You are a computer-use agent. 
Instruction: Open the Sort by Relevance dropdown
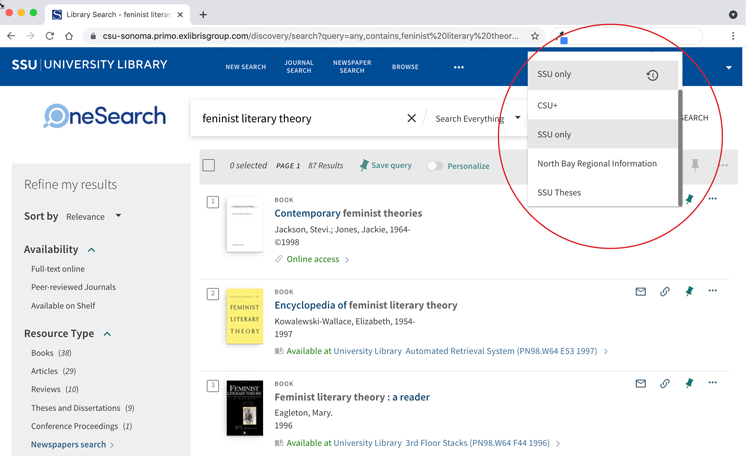click(94, 216)
